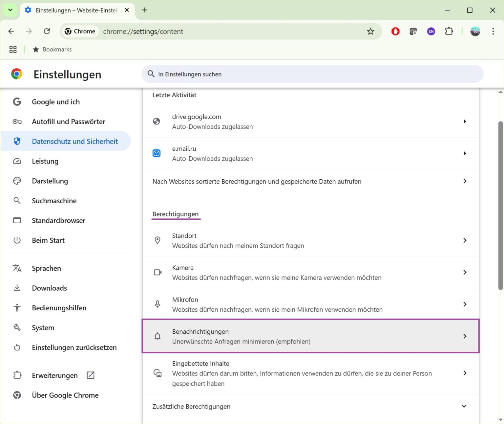This screenshot has width=504, height=424.
Task: Open the browser extensions puzzle icon
Action: point(449,31)
